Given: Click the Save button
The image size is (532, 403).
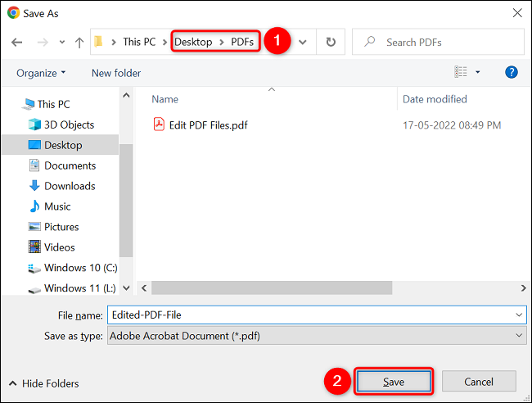Looking at the screenshot, I should coord(393,382).
